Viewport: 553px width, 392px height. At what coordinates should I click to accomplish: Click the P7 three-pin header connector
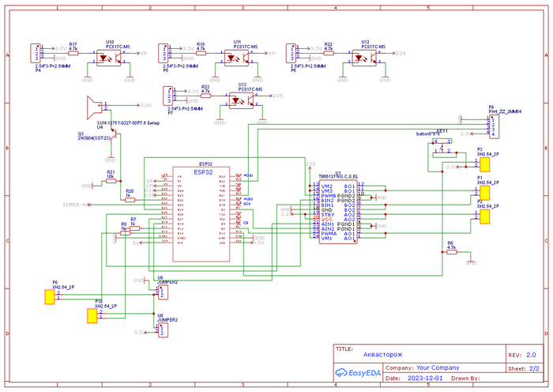[x=168, y=96]
